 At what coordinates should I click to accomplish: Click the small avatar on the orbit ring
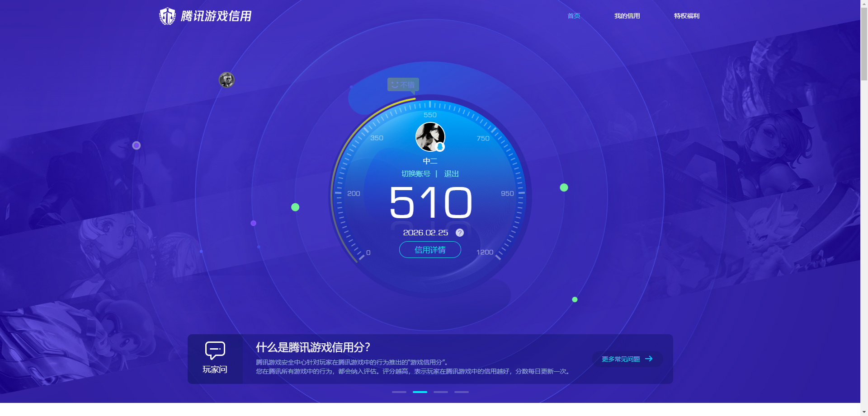226,80
